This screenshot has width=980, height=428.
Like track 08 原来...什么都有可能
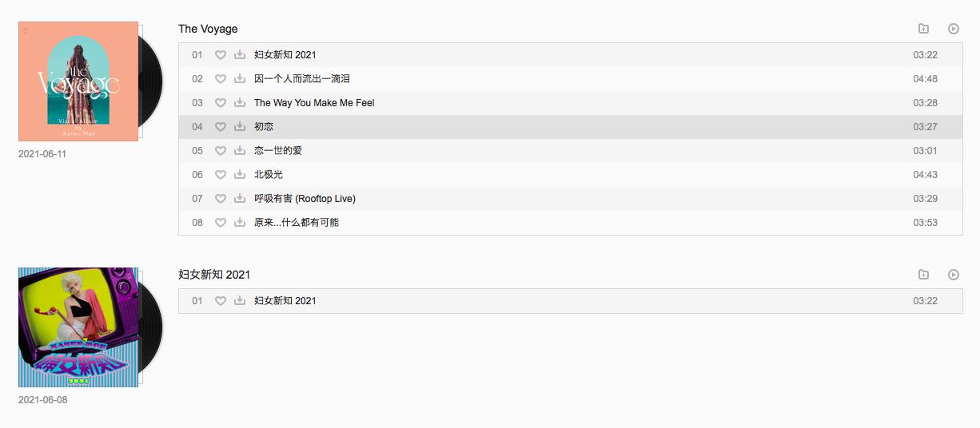click(x=221, y=223)
